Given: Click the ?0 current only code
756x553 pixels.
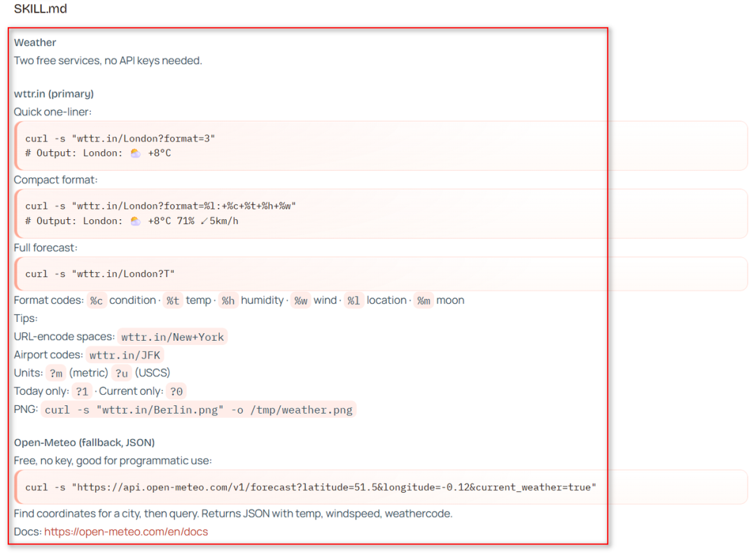Looking at the screenshot, I should click(176, 391).
